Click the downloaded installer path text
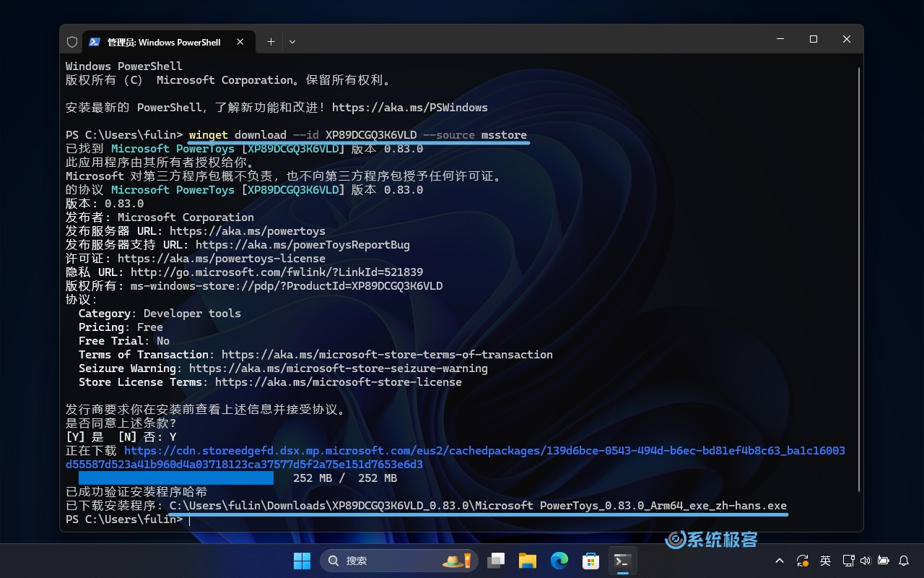The height and width of the screenshot is (578, 924). click(x=478, y=506)
